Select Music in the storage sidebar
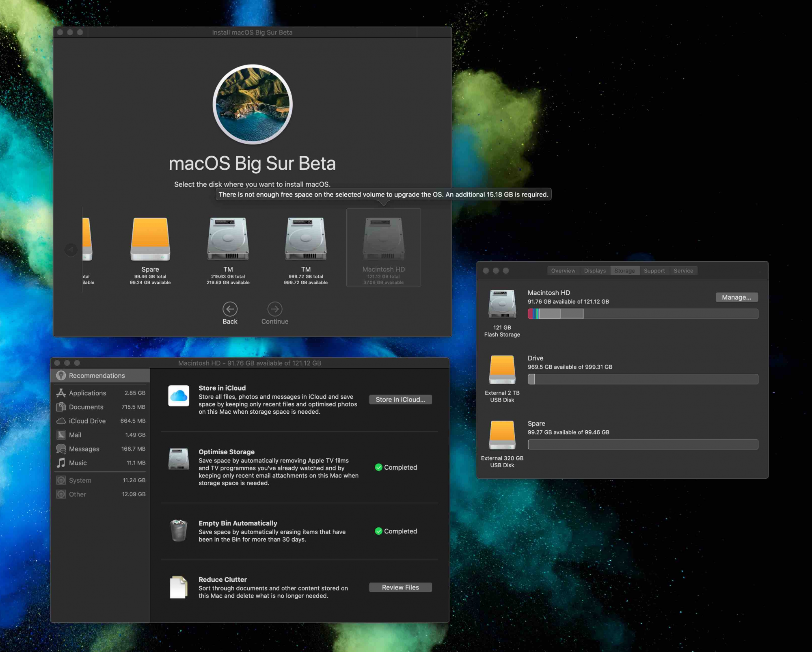This screenshot has height=652, width=812. click(x=100, y=463)
